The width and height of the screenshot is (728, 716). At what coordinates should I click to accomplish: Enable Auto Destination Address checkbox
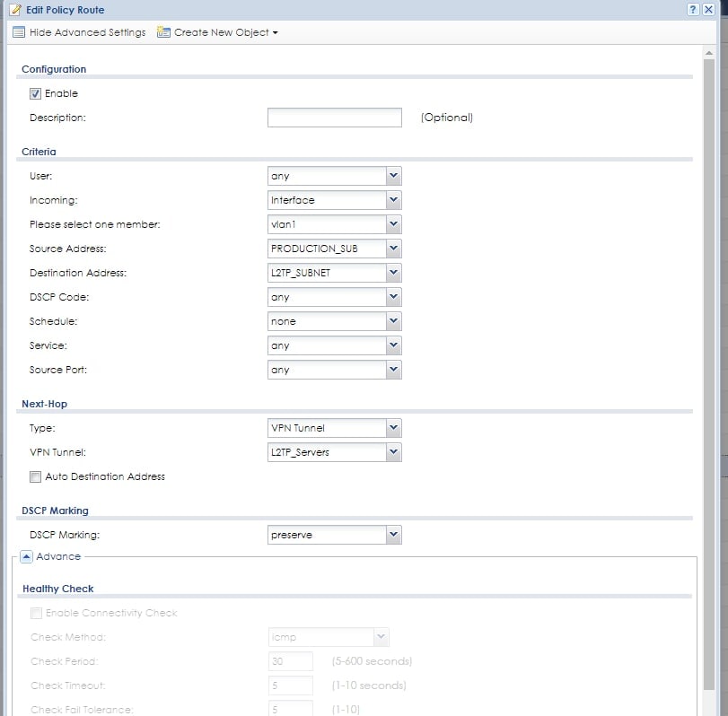pyautogui.click(x=36, y=476)
